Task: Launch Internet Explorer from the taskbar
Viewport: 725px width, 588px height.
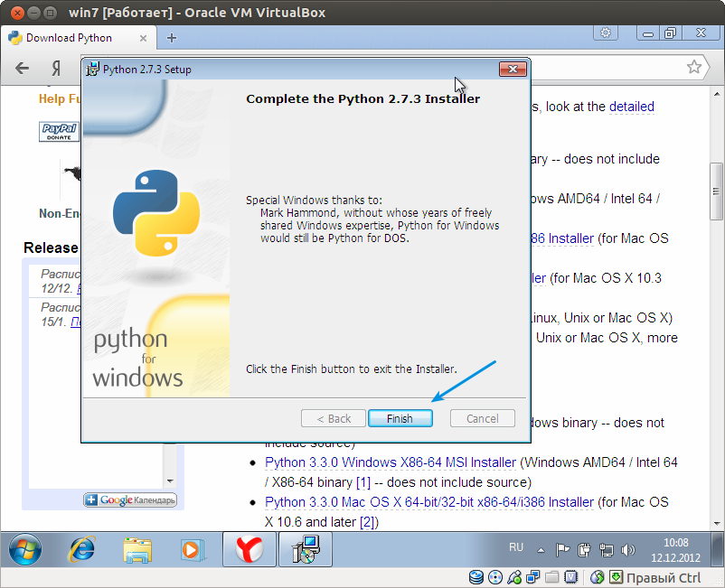Action: pyautogui.click(x=82, y=549)
